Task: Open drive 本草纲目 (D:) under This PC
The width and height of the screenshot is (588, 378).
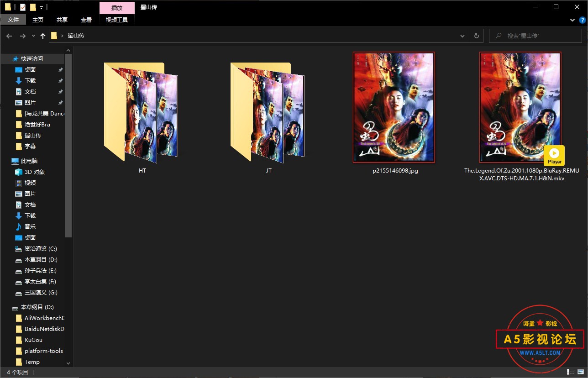Action: [x=41, y=259]
